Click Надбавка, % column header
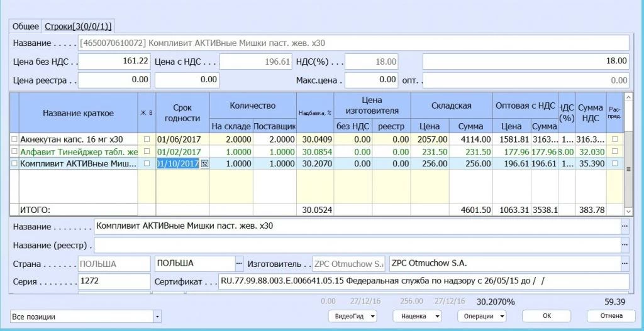Screen dimensions: 644x331 [x=315, y=113]
